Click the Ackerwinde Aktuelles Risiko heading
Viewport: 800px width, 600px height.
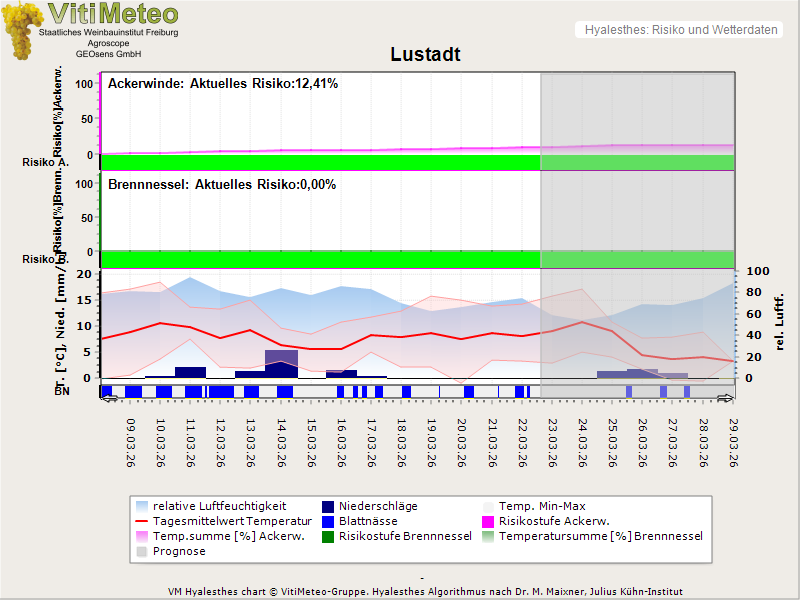pyautogui.click(x=223, y=84)
